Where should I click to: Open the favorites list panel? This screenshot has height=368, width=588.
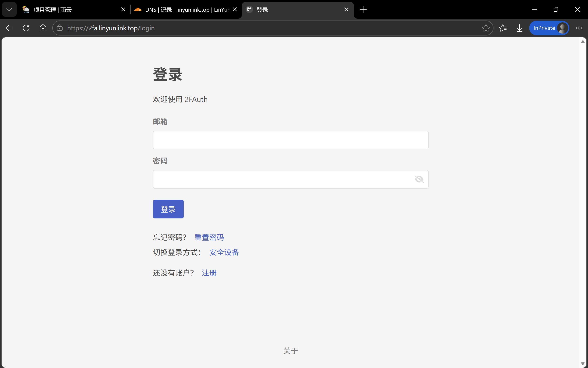pos(503,28)
